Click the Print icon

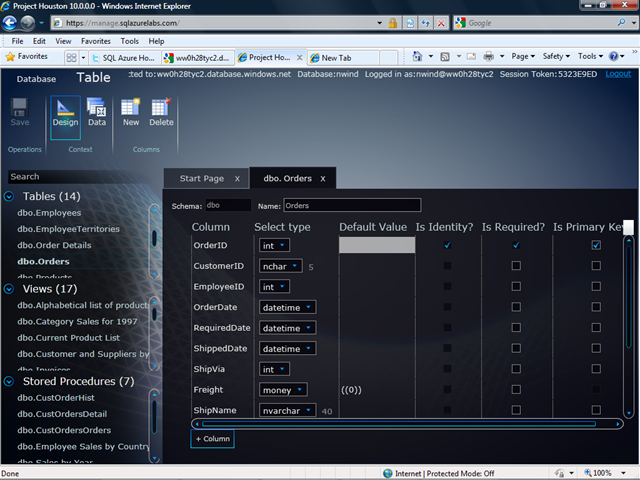coord(489,56)
